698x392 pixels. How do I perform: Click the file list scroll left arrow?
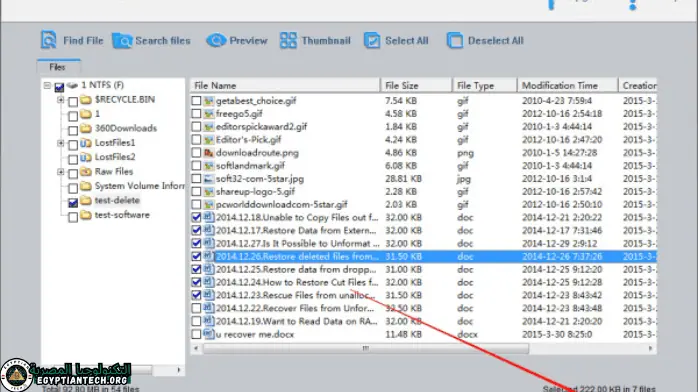coord(196,348)
